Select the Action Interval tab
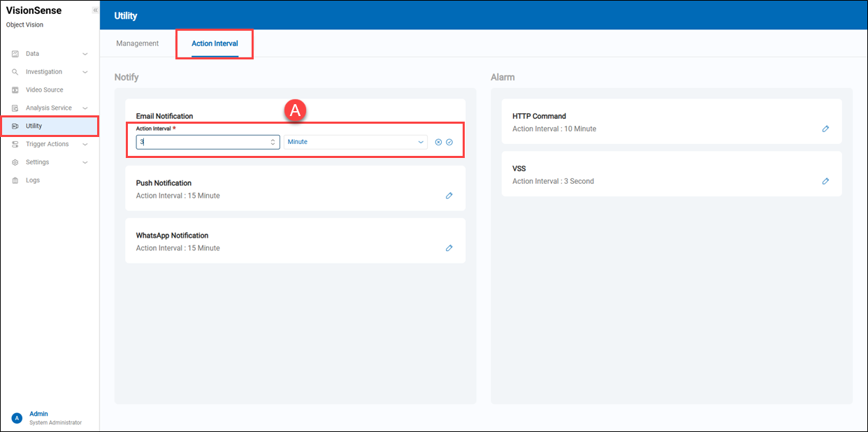 click(x=215, y=43)
